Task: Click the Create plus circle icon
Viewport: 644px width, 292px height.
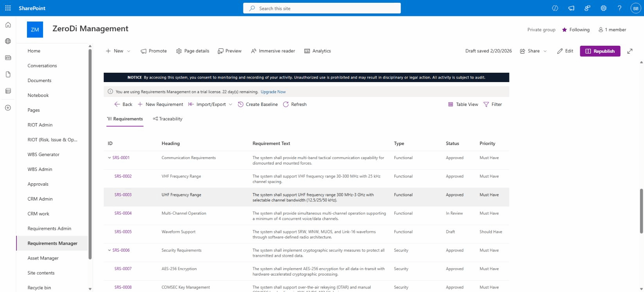Action: [8, 108]
